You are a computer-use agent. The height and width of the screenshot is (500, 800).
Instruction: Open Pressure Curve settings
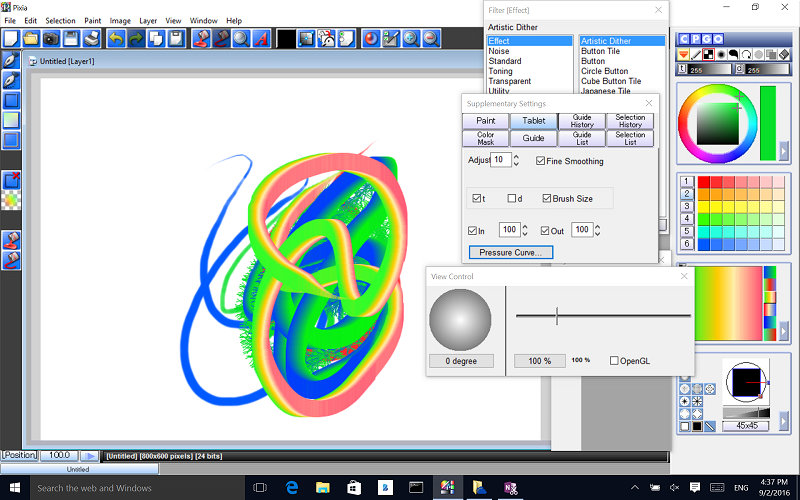click(x=511, y=253)
